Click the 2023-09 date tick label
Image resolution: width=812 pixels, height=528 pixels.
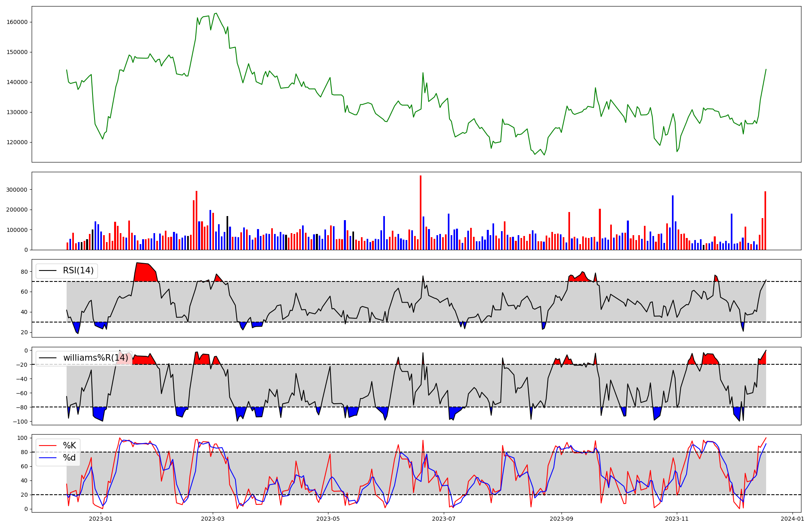[x=561, y=519]
